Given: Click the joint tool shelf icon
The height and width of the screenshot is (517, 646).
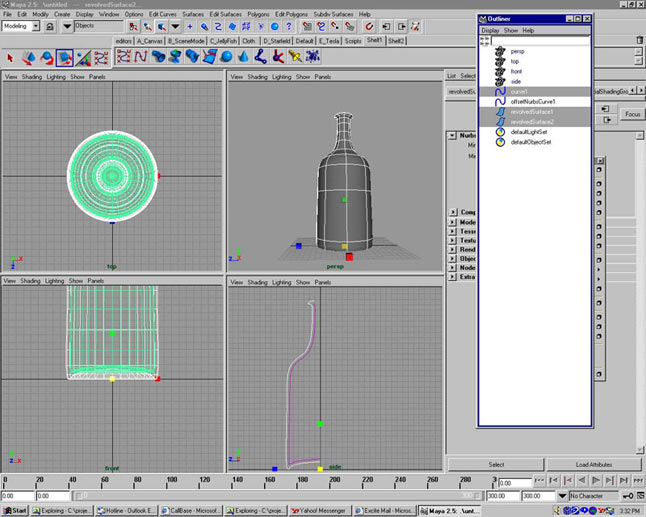Looking at the screenshot, I should pos(260,56).
